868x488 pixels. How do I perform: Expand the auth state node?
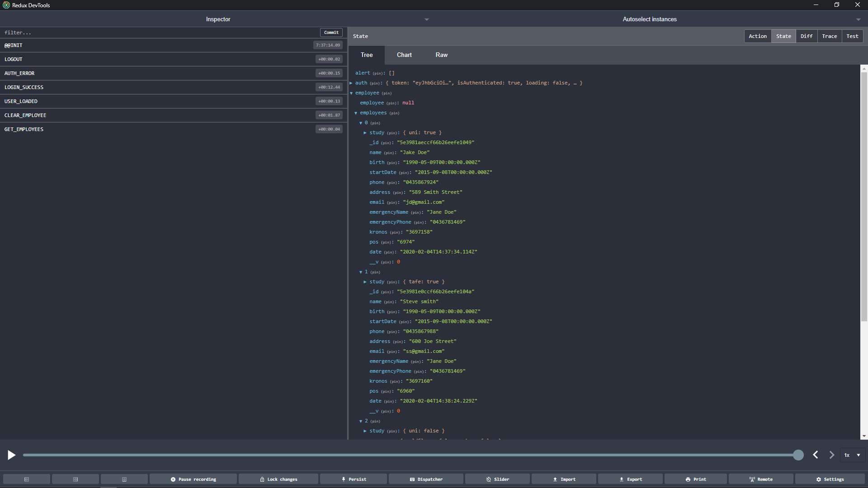351,83
